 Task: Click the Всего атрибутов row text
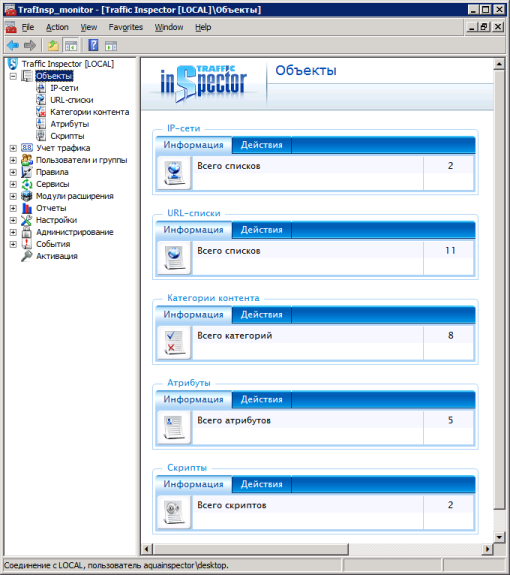coord(234,420)
